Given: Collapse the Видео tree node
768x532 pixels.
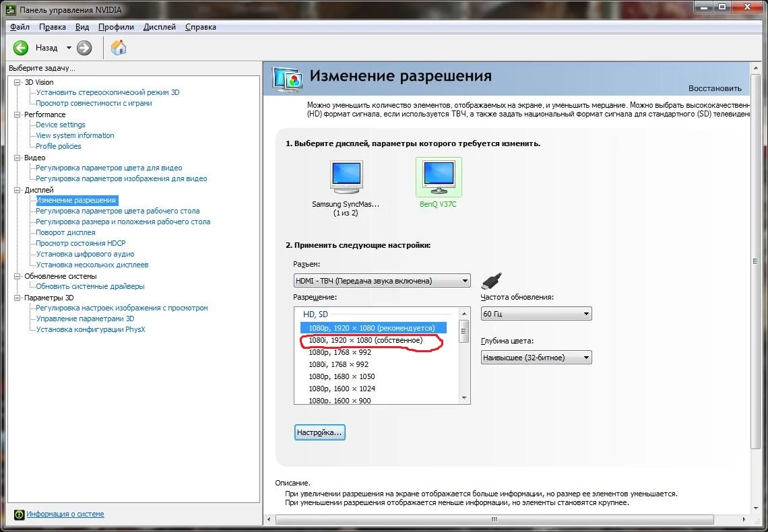Looking at the screenshot, I should (17, 158).
